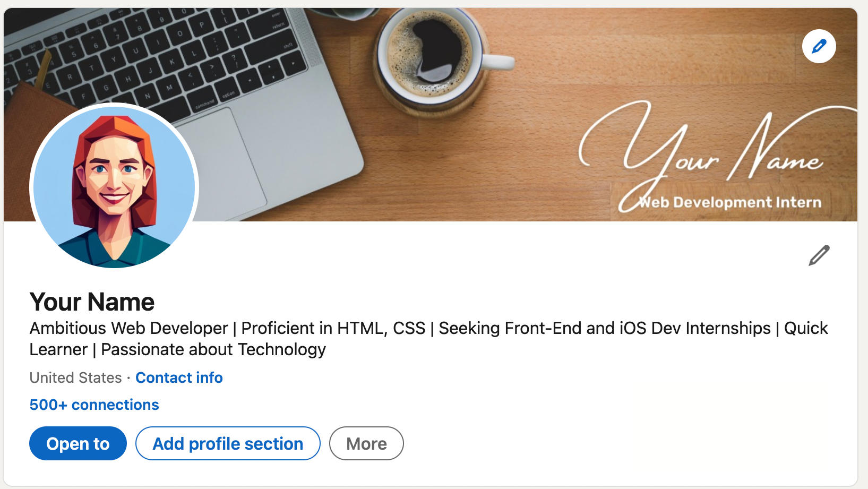Click the pencil icon over the cover image
Viewport: 868px width, 489px height.
point(819,46)
